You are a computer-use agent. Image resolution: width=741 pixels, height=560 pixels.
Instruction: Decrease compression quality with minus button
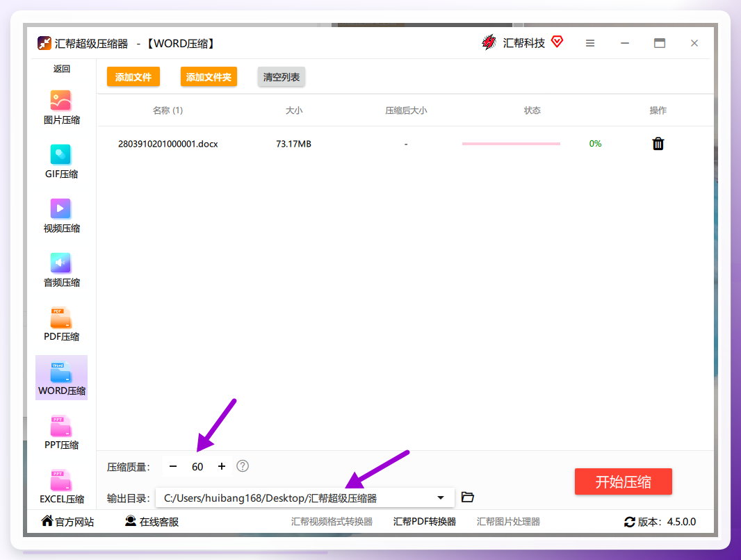coord(173,466)
